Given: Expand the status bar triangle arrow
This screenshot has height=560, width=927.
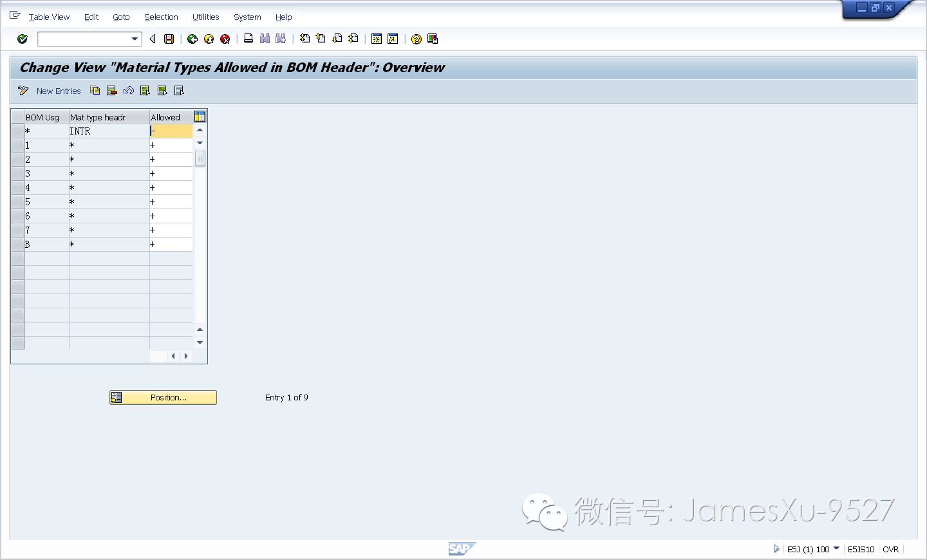Looking at the screenshot, I should point(776,549).
